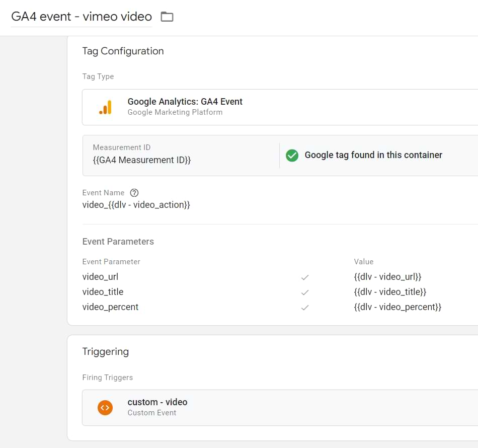The height and width of the screenshot is (448, 478).
Task: Click the Event Name help question mark
Action: tap(134, 193)
